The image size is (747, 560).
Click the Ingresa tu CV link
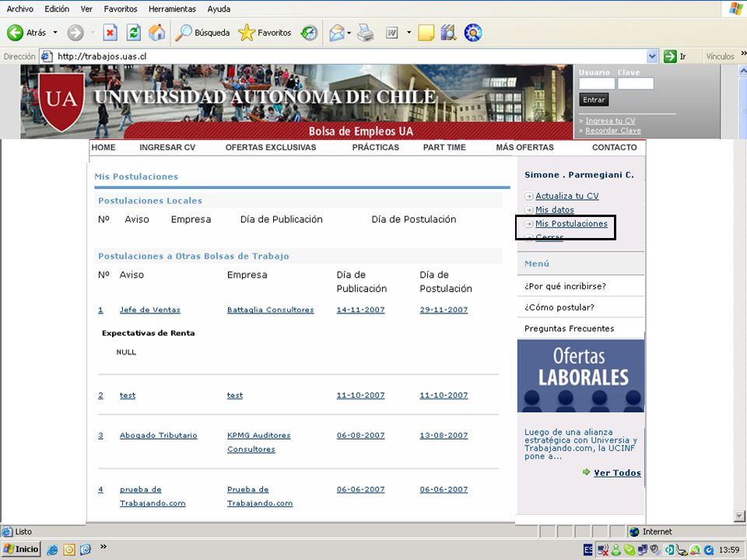[x=610, y=121]
